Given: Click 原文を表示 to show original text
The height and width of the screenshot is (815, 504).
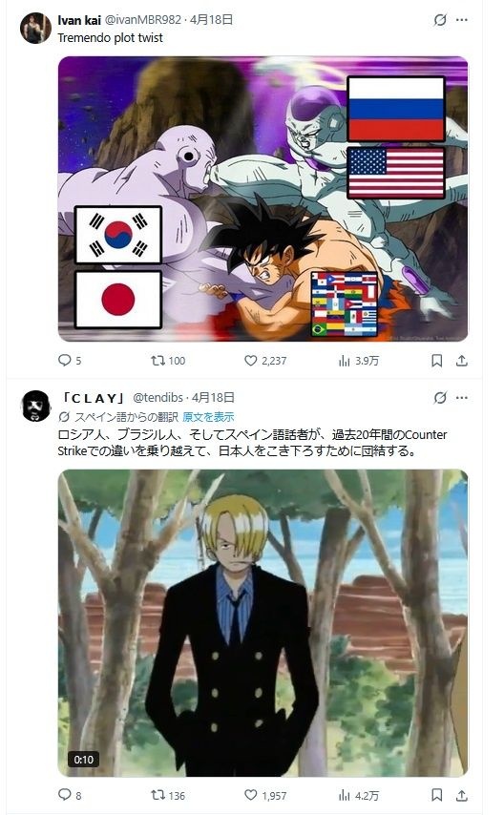Looking at the screenshot, I should click(208, 417).
